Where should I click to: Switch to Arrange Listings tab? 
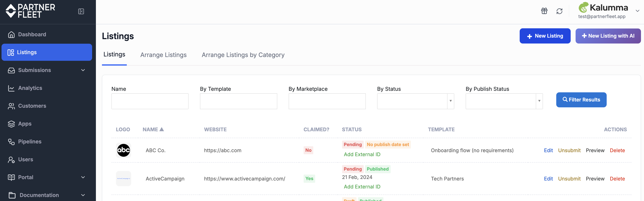pos(164,55)
